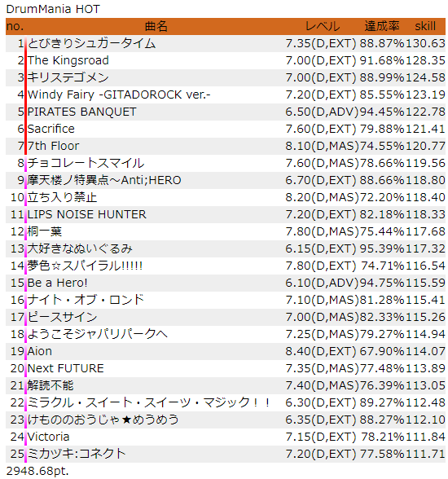Click the 達成率 column header
Viewport: 448px width, 479px height.
tap(382, 26)
